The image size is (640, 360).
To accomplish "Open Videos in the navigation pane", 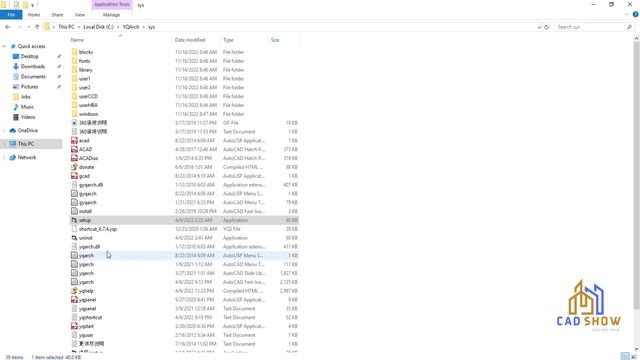I will click(x=28, y=117).
